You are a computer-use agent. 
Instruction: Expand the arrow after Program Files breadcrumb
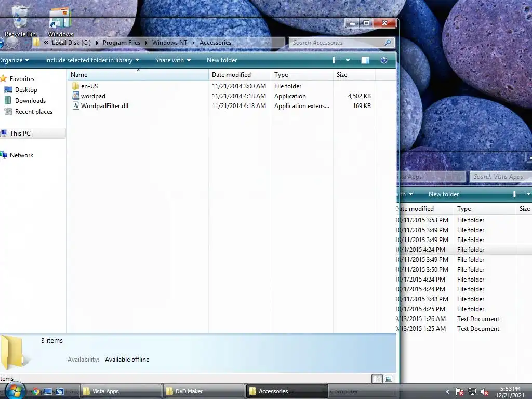pos(146,43)
